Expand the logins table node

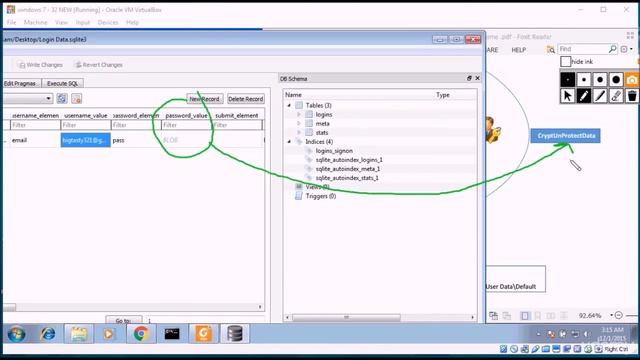(x=299, y=114)
